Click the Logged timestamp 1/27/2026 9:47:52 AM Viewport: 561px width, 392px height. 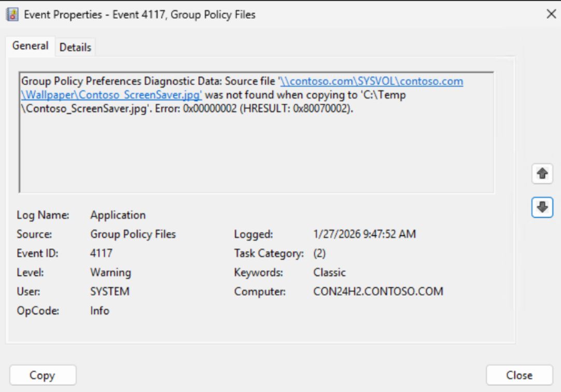point(364,234)
